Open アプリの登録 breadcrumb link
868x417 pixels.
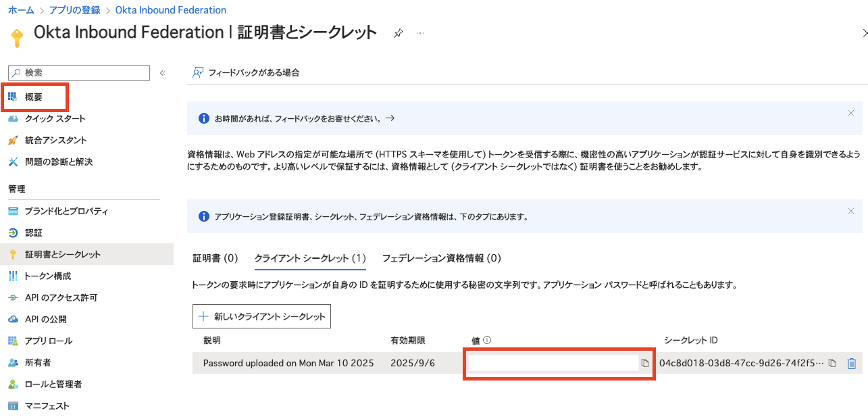pos(74,10)
